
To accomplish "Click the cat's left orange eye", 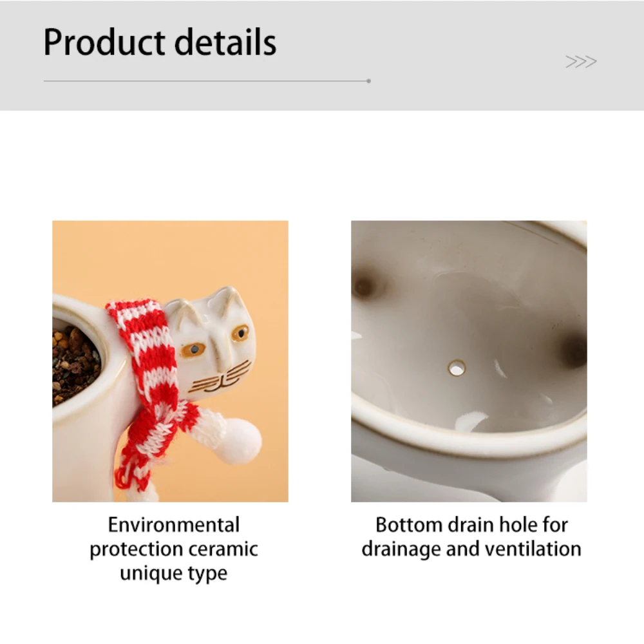I will [193, 350].
